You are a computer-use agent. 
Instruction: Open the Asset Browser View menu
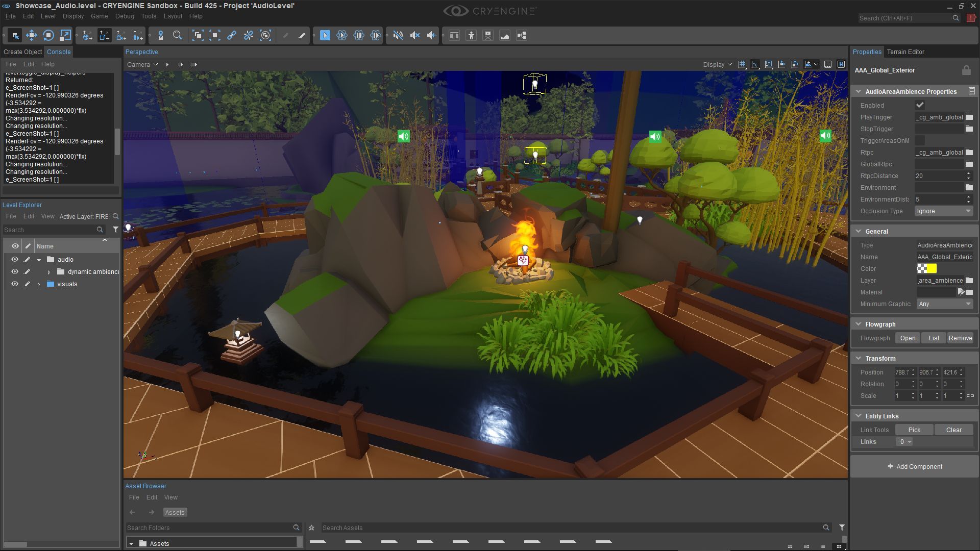tap(170, 497)
